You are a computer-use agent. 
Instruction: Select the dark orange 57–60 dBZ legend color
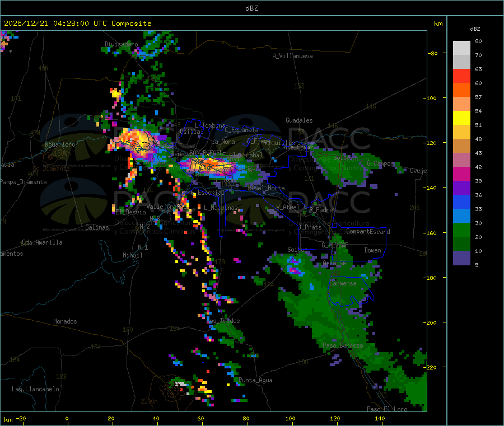pyautogui.click(x=461, y=90)
